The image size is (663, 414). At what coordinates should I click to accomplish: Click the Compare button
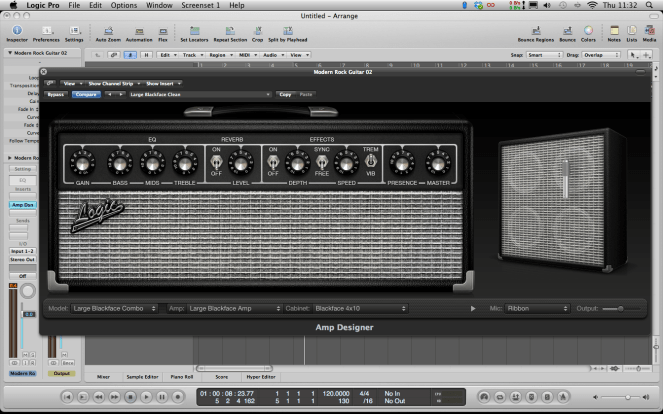pos(84,94)
